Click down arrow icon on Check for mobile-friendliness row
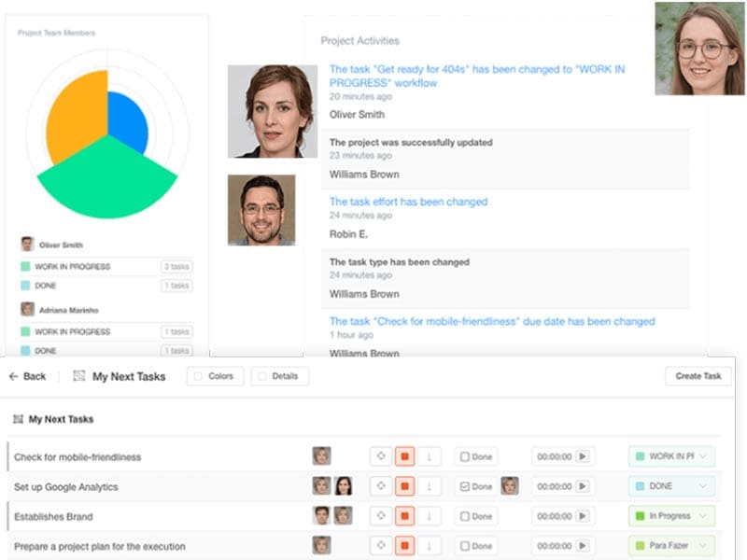The height and width of the screenshot is (560, 747). pyautogui.click(x=429, y=457)
